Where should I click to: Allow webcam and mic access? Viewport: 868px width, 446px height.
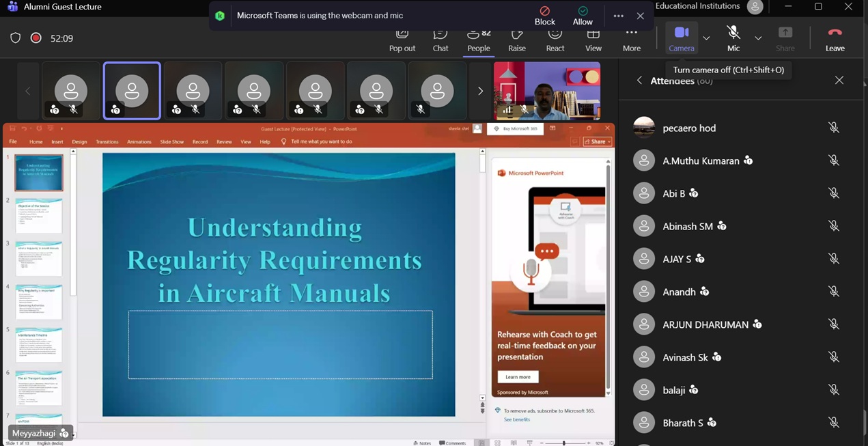coord(583,16)
